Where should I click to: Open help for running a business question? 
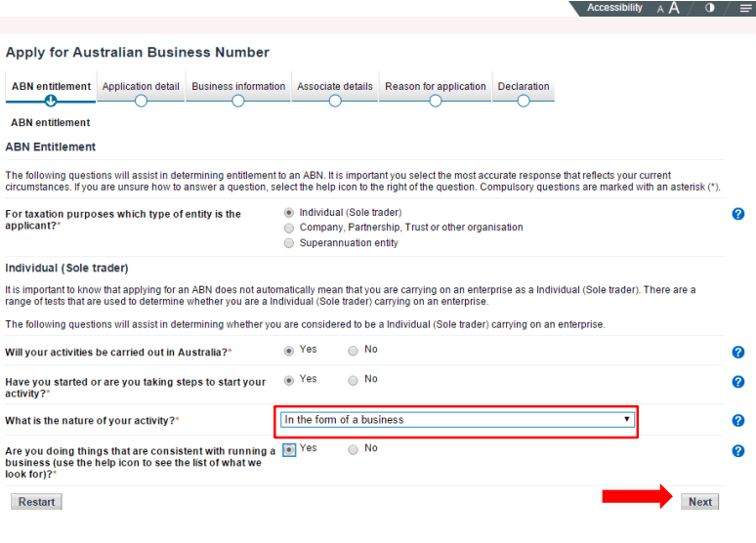(738, 451)
